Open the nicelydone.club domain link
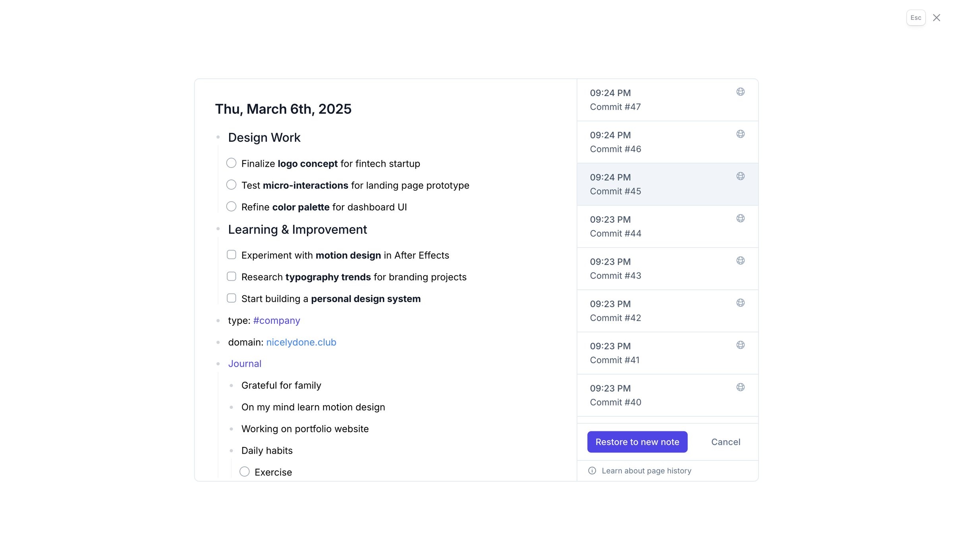The image size is (953, 560). point(301,342)
